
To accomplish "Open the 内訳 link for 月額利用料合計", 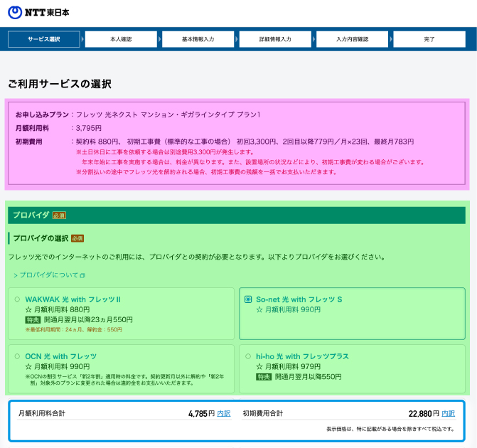I will click(x=224, y=414).
